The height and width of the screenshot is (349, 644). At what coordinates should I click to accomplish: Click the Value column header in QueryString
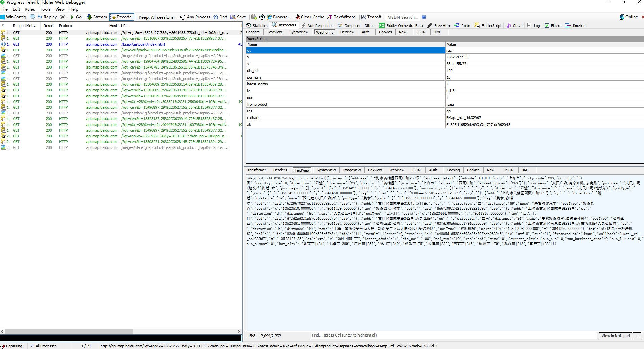pyautogui.click(x=544, y=44)
